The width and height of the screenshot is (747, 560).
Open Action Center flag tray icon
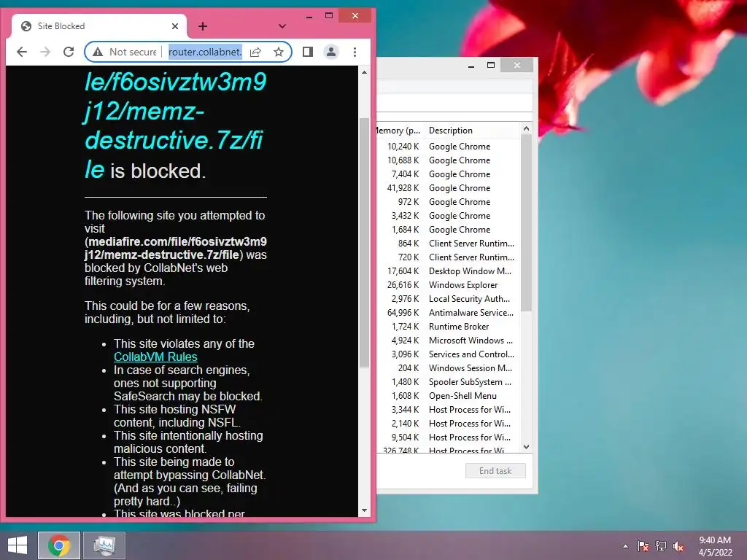[x=643, y=546]
